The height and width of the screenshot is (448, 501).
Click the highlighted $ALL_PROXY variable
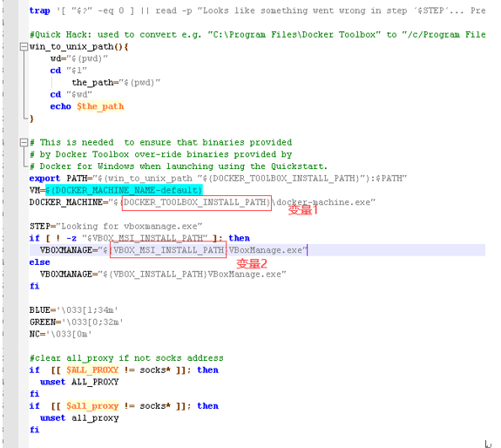(92, 370)
